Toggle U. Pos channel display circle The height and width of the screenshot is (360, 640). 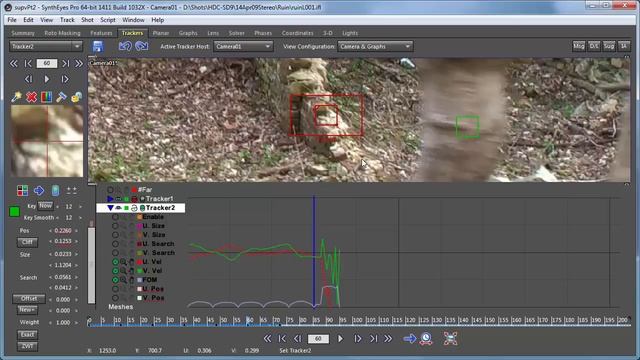tap(116, 289)
